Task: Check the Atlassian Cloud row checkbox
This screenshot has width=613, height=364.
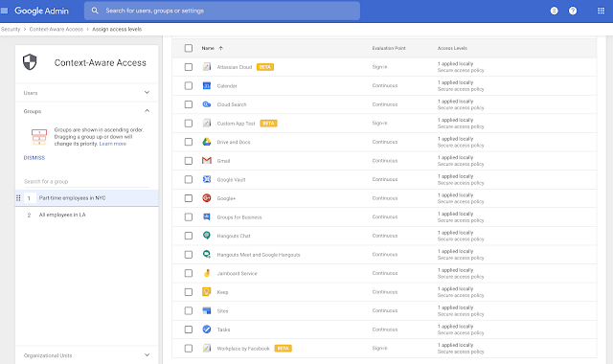Action: point(189,67)
